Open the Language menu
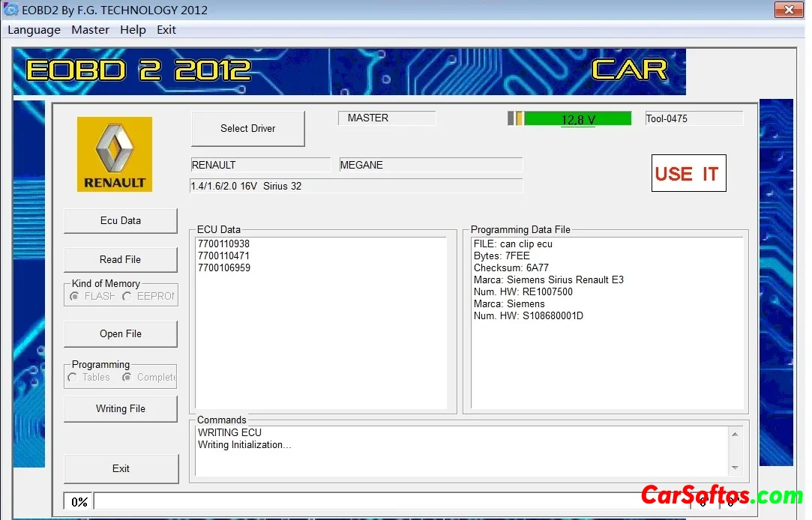 [x=34, y=30]
